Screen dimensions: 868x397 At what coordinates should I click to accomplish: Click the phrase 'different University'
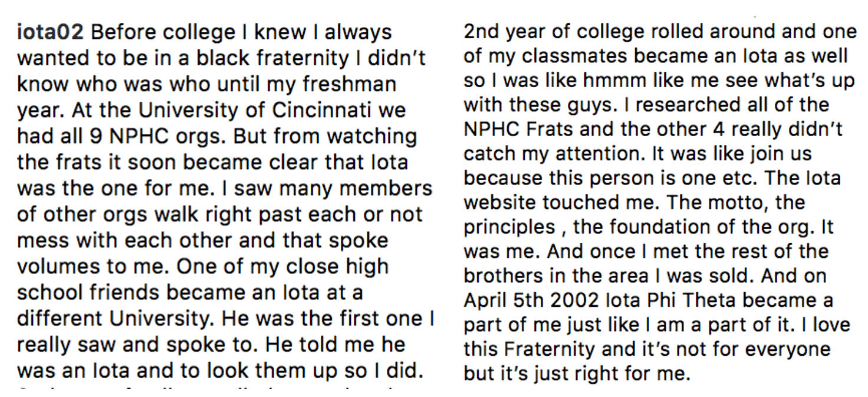click(x=115, y=318)
